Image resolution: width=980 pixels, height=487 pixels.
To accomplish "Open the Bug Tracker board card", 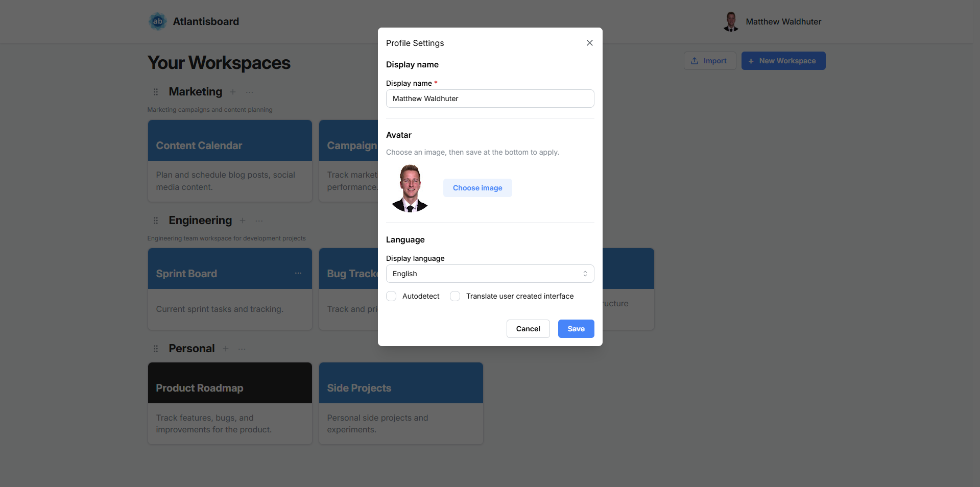I will pyautogui.click(x=349, y=289).
